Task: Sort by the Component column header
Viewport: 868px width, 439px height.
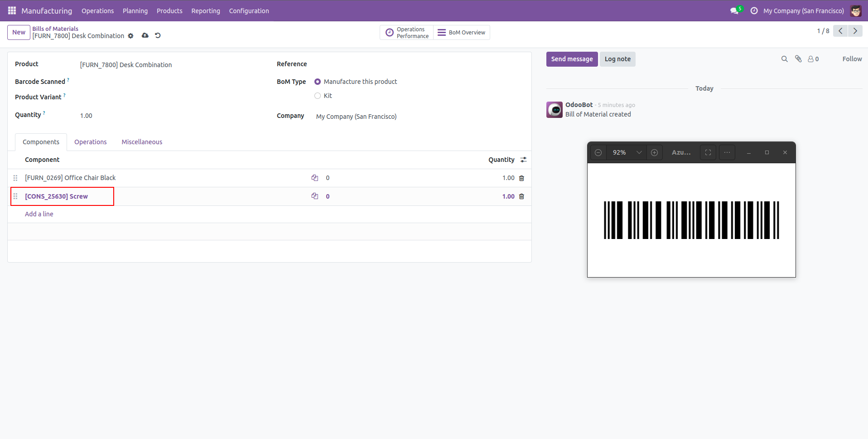Action: point(42,160)
